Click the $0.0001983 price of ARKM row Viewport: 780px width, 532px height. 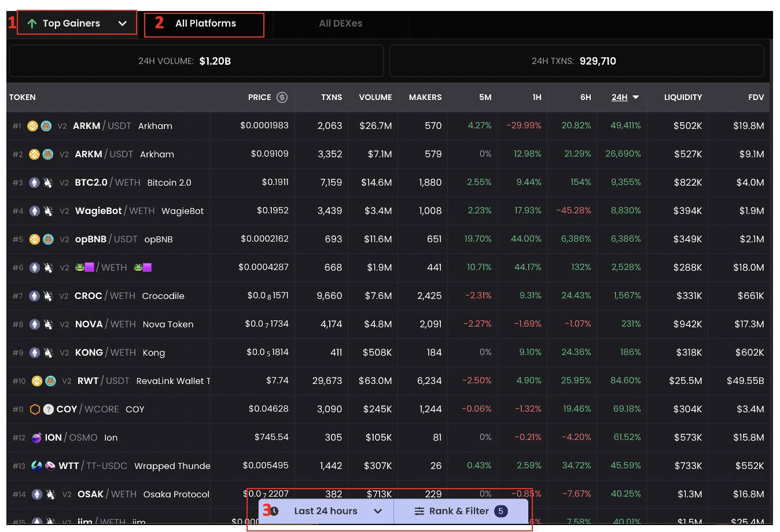click(x=264, y=125)
